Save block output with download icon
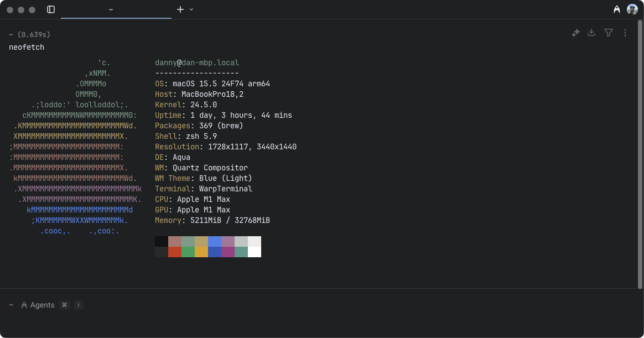Screen dimensions: 644x338 pos(591,33)
